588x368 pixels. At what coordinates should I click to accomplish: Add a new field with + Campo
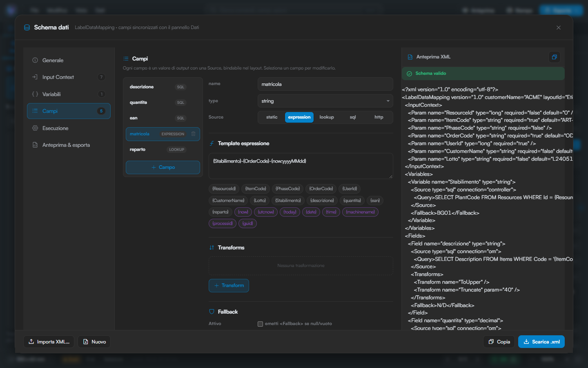coord(163,167)
